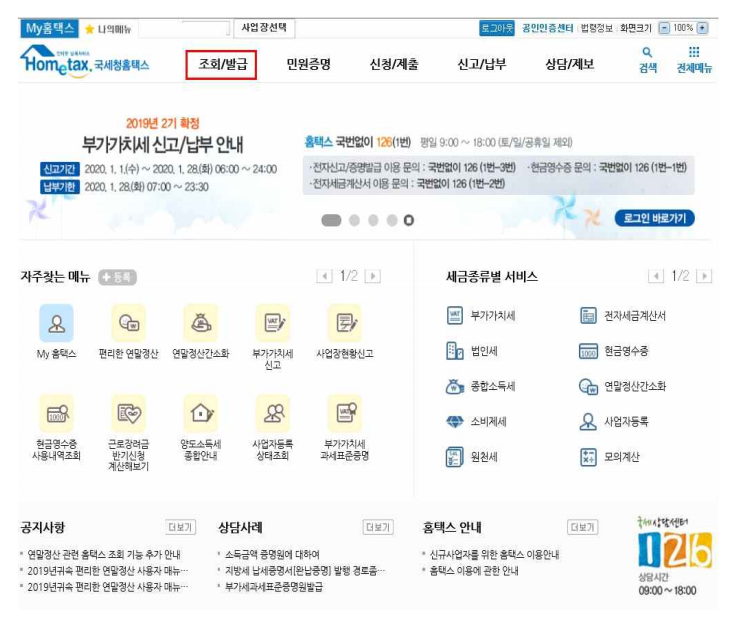Click the 부가가치세 신고 icon

272,324
